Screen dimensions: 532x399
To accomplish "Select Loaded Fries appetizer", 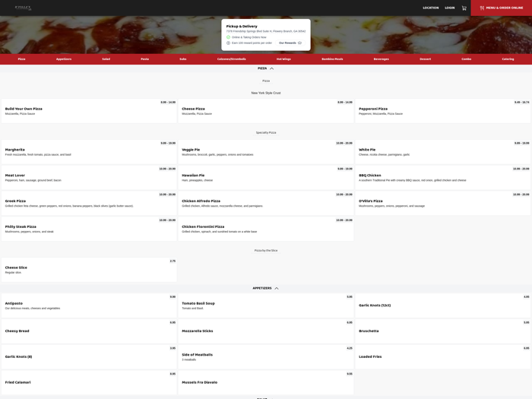I will point(443,357).
